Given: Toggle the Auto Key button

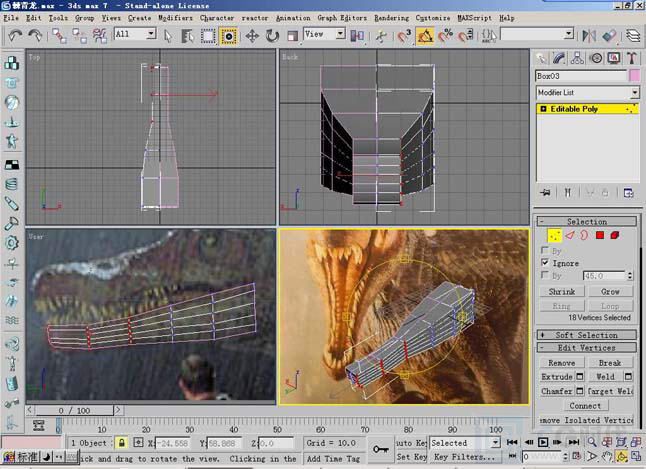Looking at the screenshot, I should (x=411, y=443).
